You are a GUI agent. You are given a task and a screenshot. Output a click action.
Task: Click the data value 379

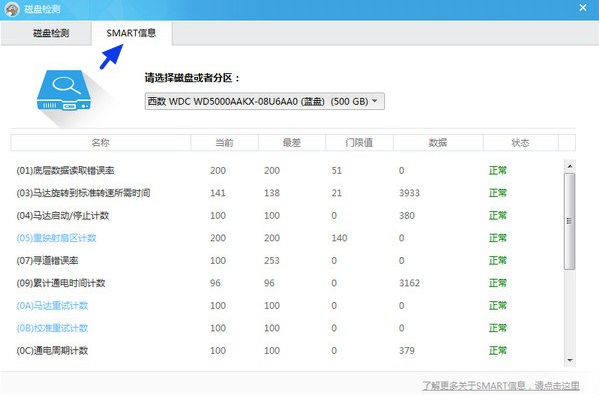pos(407,351)
